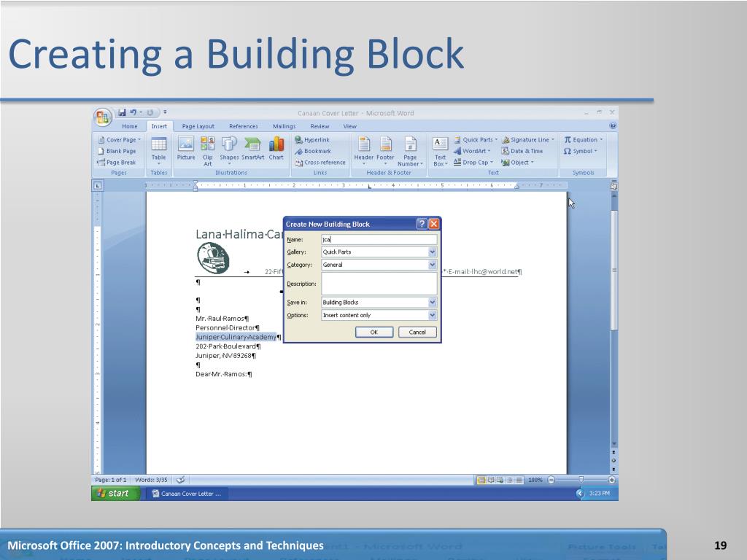
Task: Open the Header gallery
Action: 363,150
